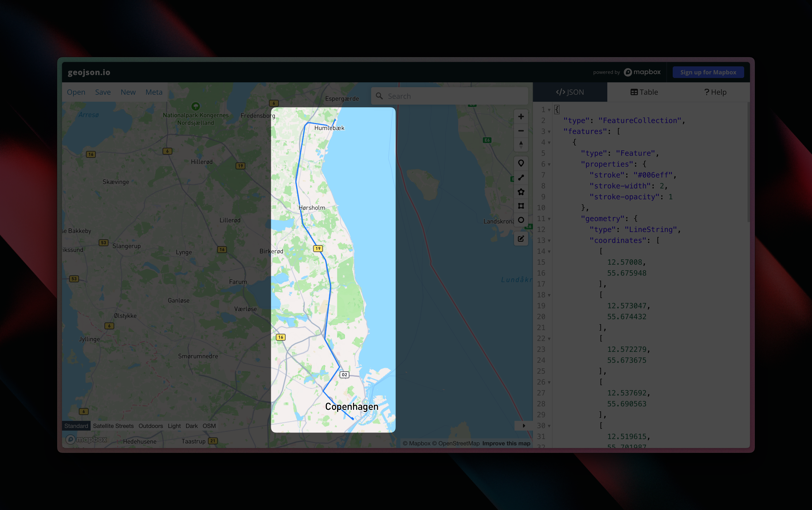Viewport: 812px width, 510px height.
Task: Select the draw rectangle tool
Action: (x=521, y=206)
